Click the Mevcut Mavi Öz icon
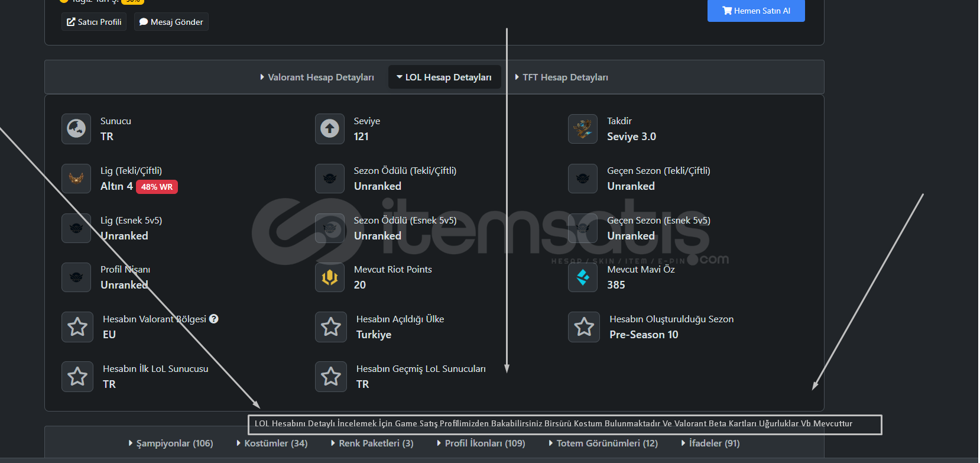This screenshot has width=980, height=463. click(x=583, y=277)
